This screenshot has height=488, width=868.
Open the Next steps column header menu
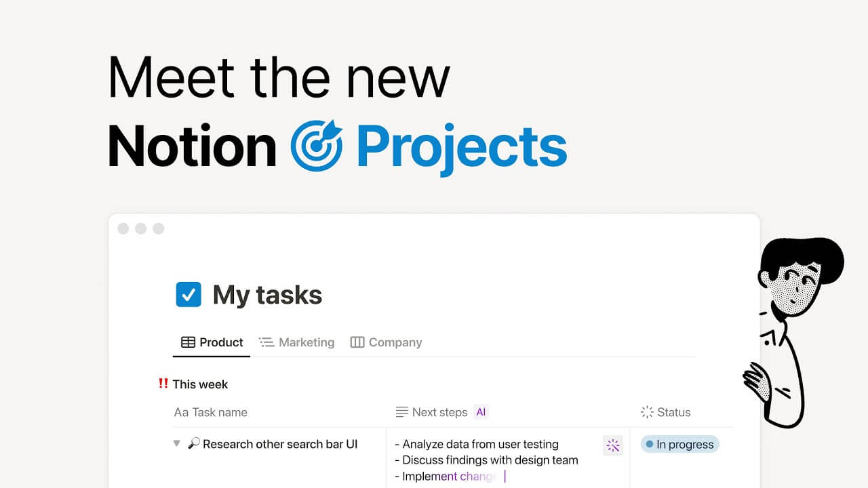point(439,412)
